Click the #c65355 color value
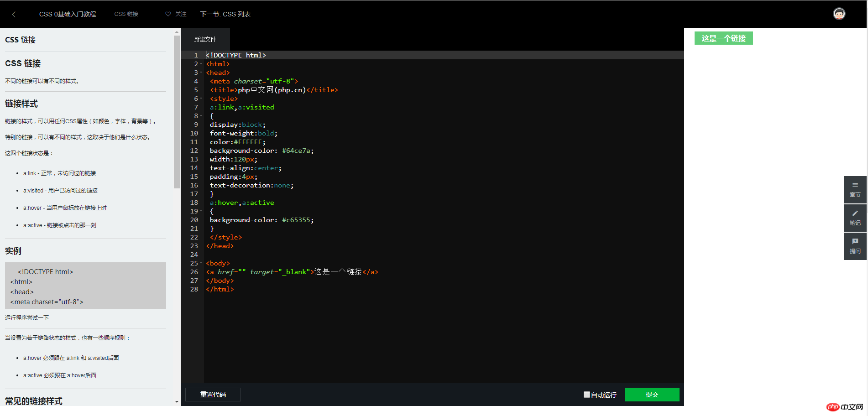 pos(296,220)
